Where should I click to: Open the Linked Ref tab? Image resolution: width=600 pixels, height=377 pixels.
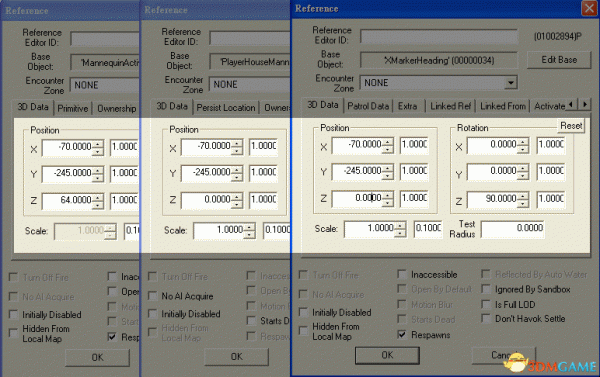click(x=450, y=106)
